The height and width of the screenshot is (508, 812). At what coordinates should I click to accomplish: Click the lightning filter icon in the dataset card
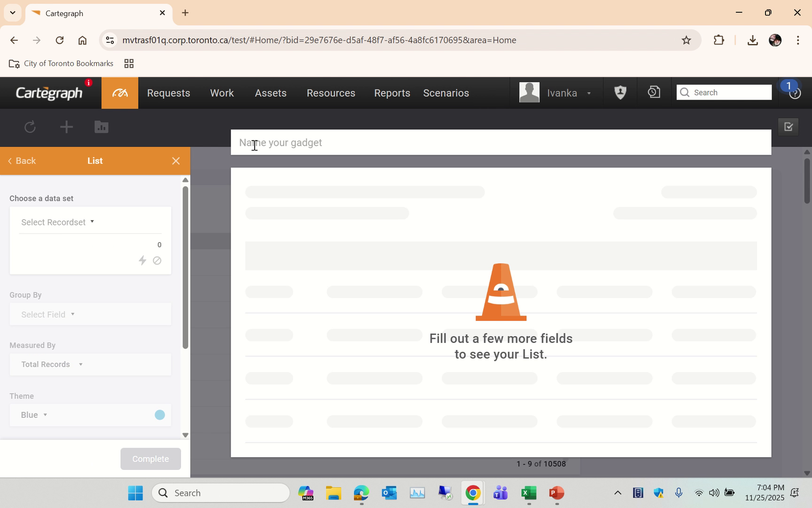click(x=142, y=261)
